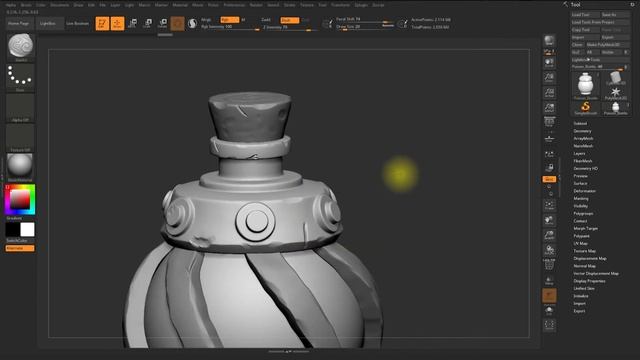640x360 pixels.
Task: Open the Texture Off selector
Action: 20,138
